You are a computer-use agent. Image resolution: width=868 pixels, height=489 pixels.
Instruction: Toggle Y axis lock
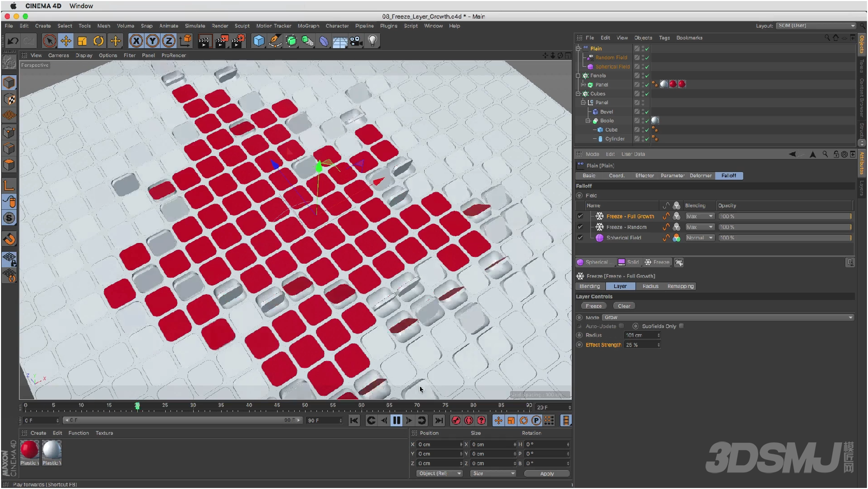152,41
